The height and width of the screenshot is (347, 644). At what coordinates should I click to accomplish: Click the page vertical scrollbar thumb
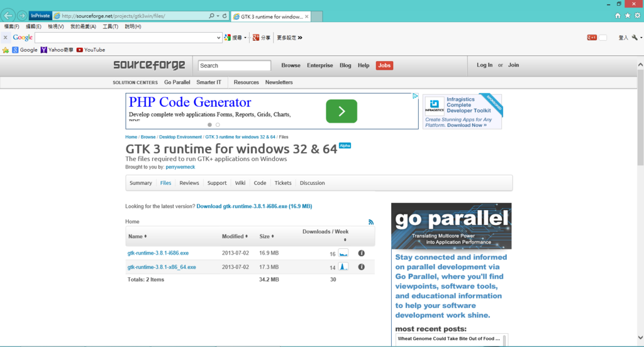(640, 117)
